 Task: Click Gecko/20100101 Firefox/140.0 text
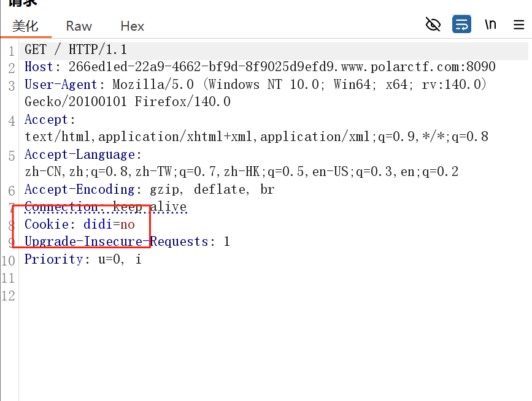[x=128, y=102]
